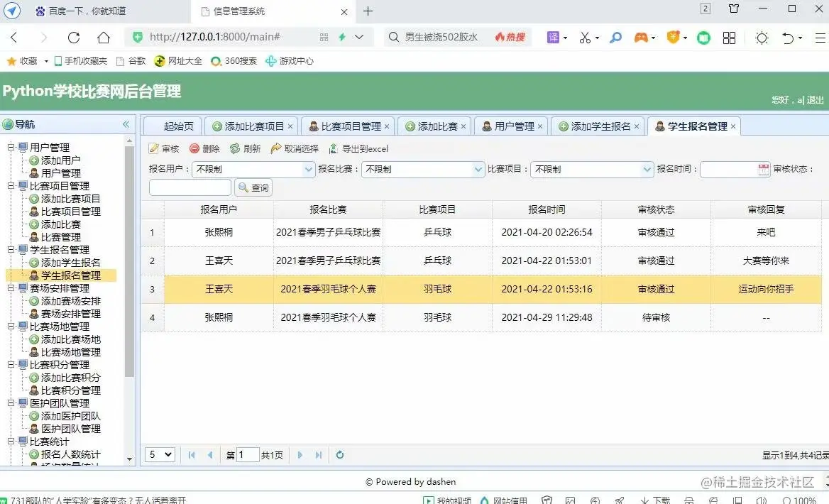Collapse the 赛场安排管理 tree node
The image size is (829, 504).
[x=11, y=288]
